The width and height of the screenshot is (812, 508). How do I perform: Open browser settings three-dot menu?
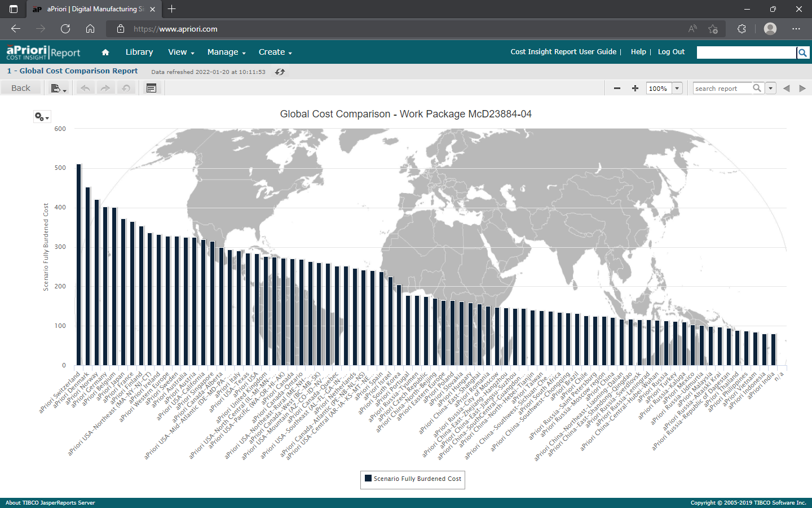pyautogui.click(x=796, y=29)
